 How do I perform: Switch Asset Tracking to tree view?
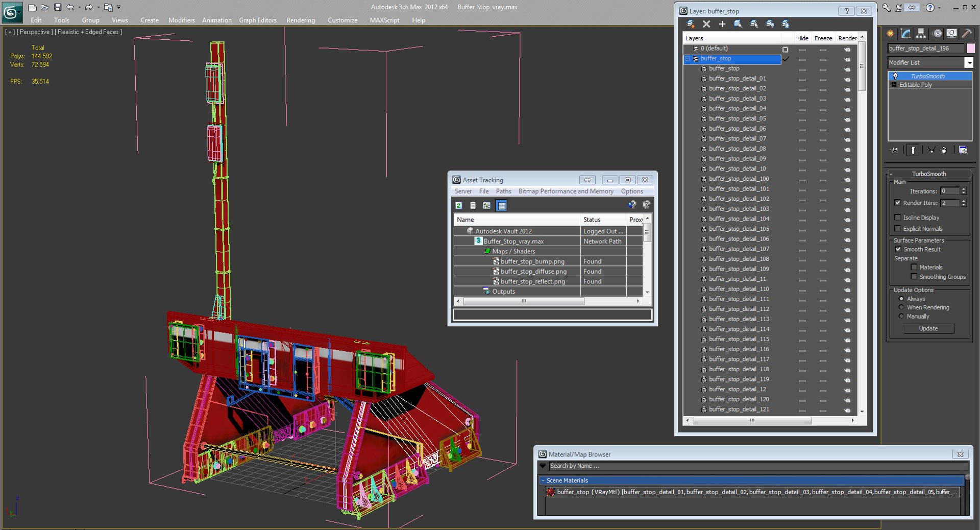487,205
